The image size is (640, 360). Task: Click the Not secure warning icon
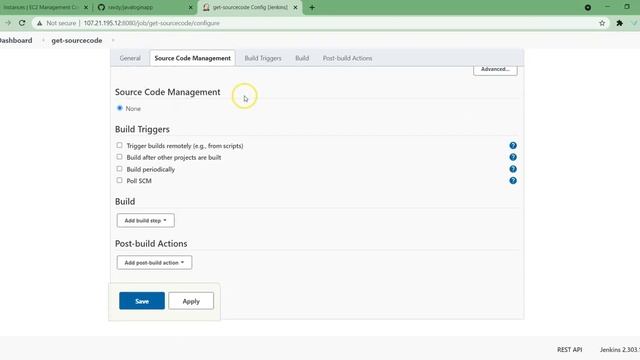tap(40, 23)
